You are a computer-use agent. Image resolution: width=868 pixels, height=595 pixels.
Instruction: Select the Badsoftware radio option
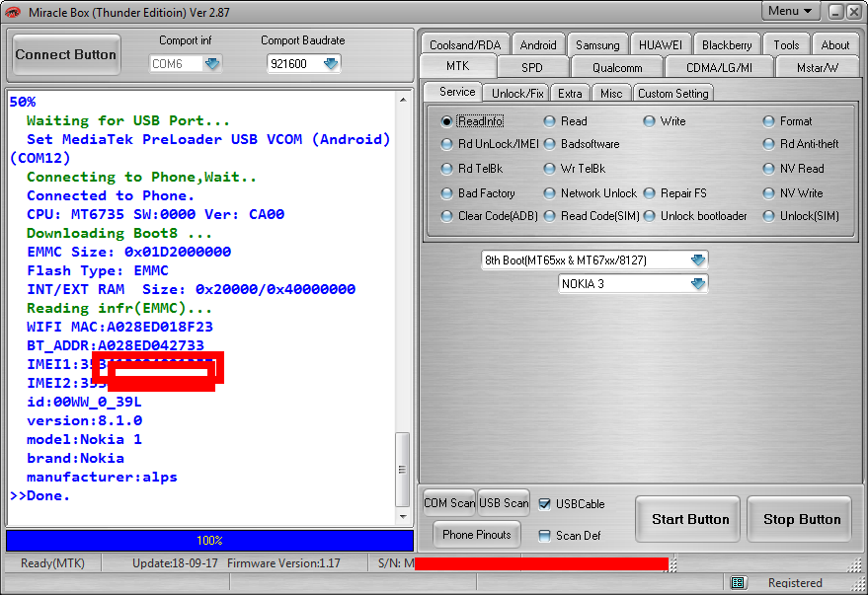click(x=549, y=144)
